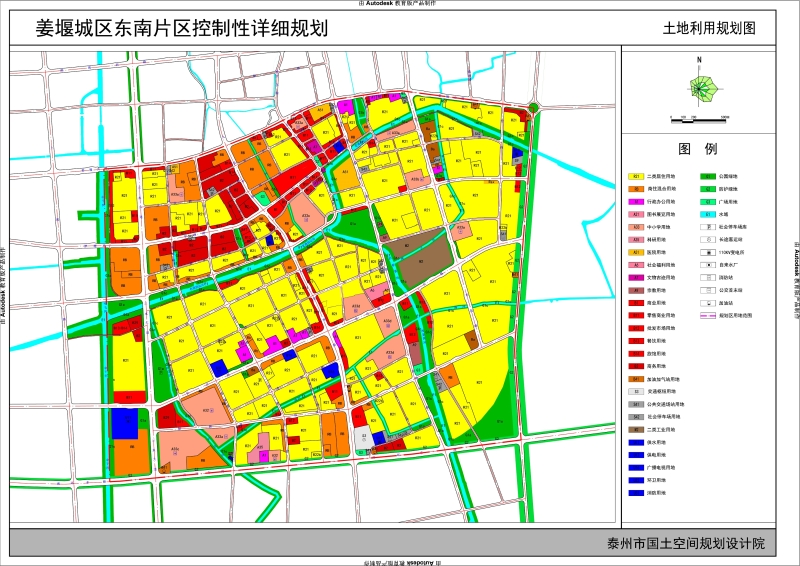This screenshot has height=566, width=800.
Task: Click the green roundabout at northeast corner
Action: (534, 108)
